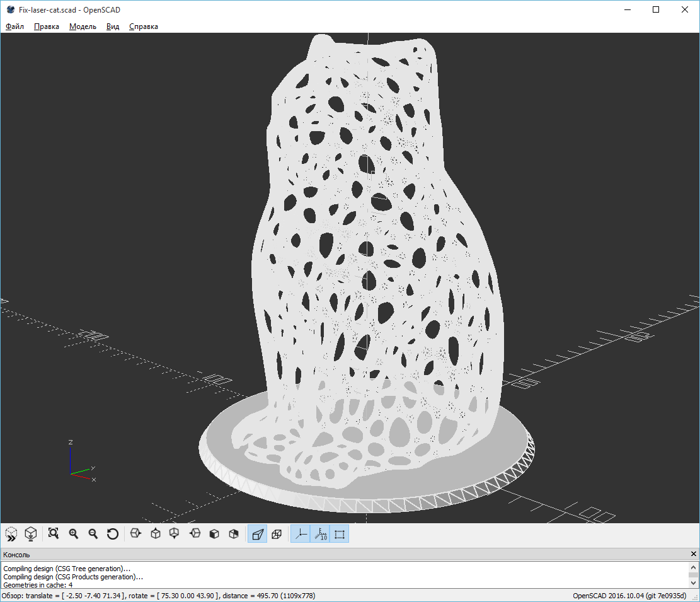The image size is (700, 602).
Task: Toggle Show Edges button
Action: click(339, 534)
